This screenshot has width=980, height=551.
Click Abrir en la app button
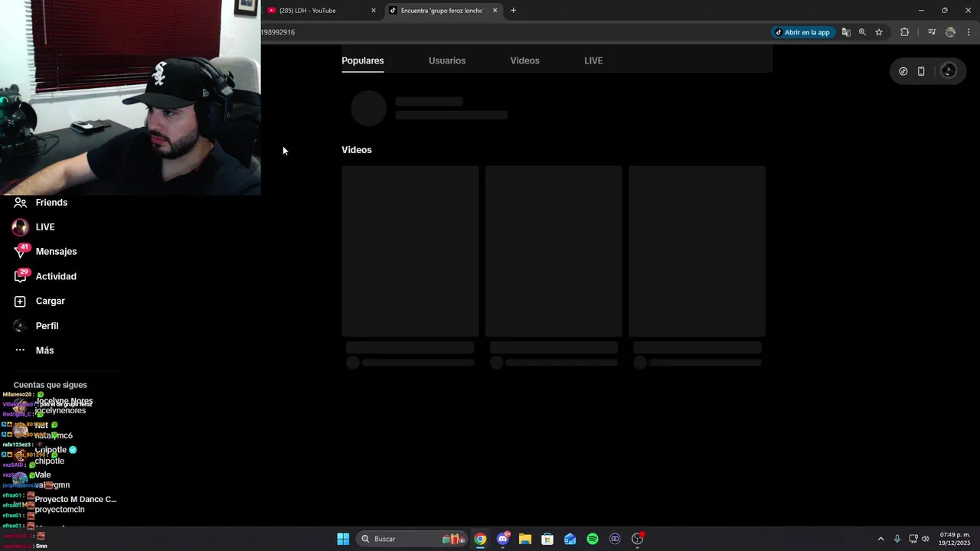point(802,32)
